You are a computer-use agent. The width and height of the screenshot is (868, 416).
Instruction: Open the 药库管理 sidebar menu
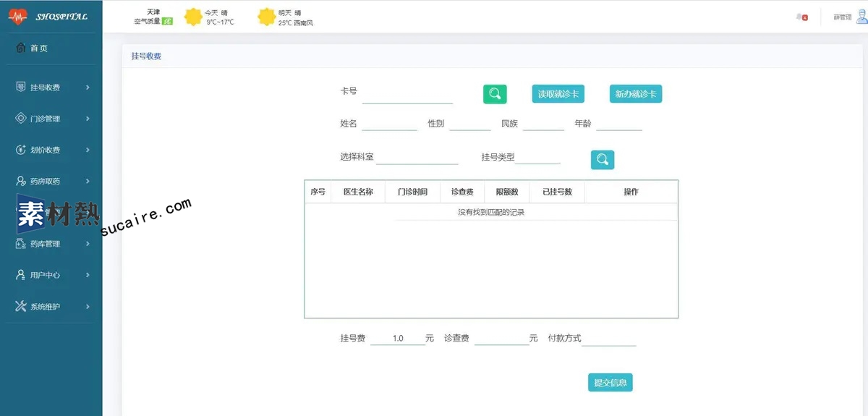pyautogui.click(x=51, y=244)
